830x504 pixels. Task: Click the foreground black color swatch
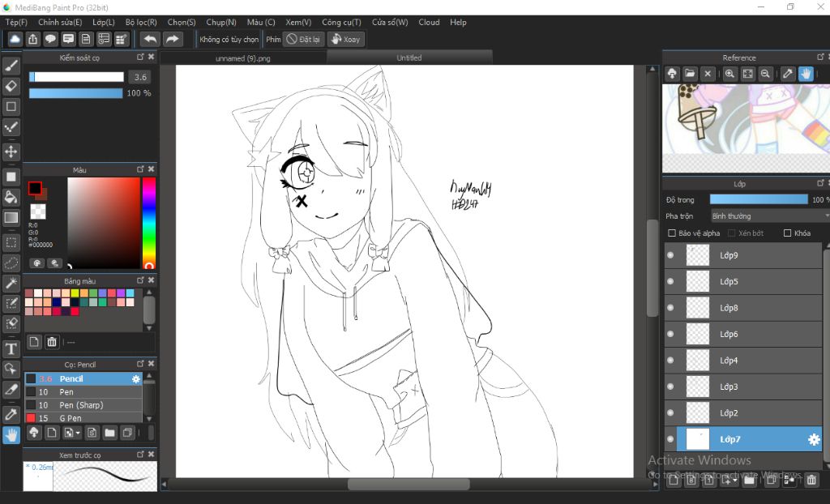pyautogui.click(x=35, y=188)
